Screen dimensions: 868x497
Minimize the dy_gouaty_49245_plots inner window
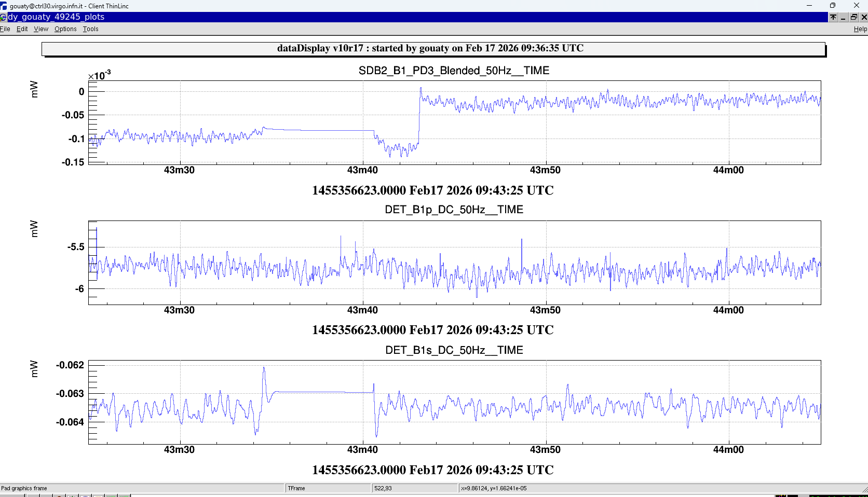pyautogui.click(x=844, y=17)
